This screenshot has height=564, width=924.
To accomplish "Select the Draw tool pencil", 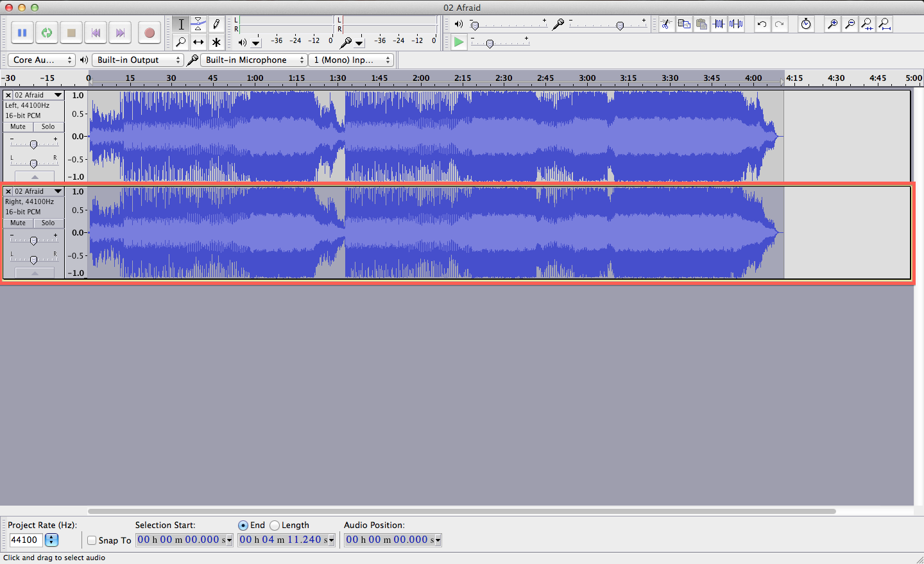I will pyautogui.click(x=216, y=24).
